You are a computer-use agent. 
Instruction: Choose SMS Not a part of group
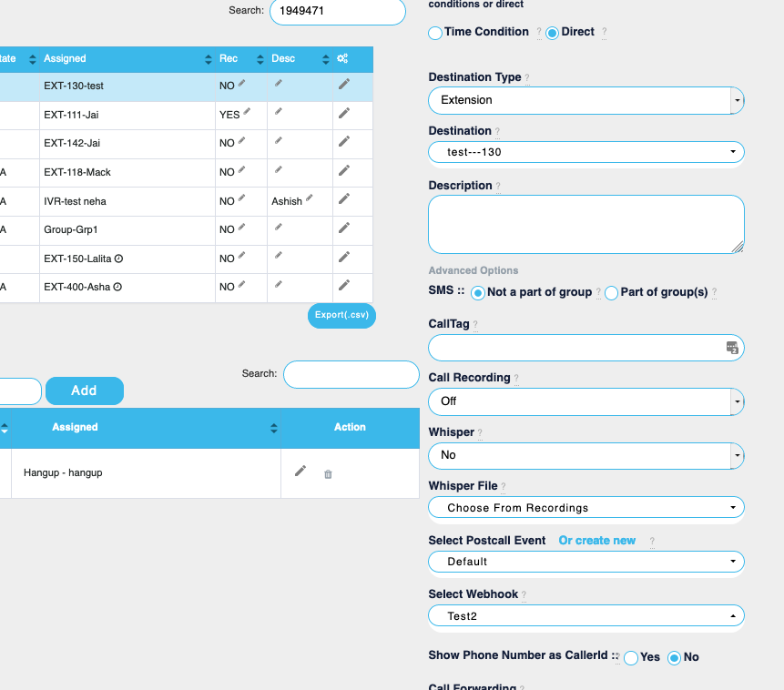pyautogui.click(x=477, y=293)
